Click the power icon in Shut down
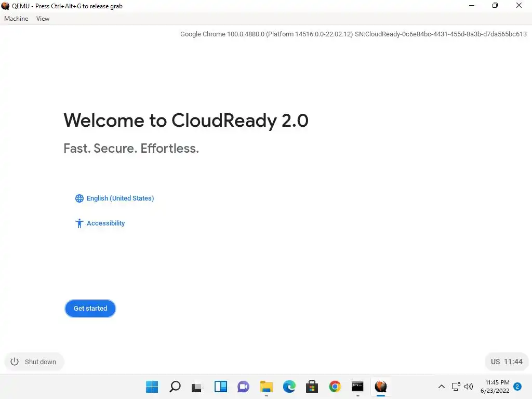The height and width of the screenshot is (399, 532). [x=15, y=362]
